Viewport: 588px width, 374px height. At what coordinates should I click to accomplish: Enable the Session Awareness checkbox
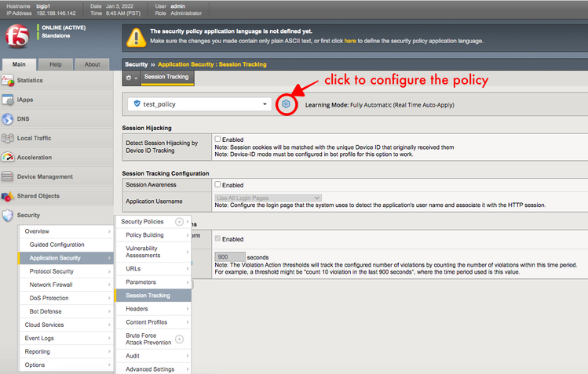coord(218,184)
